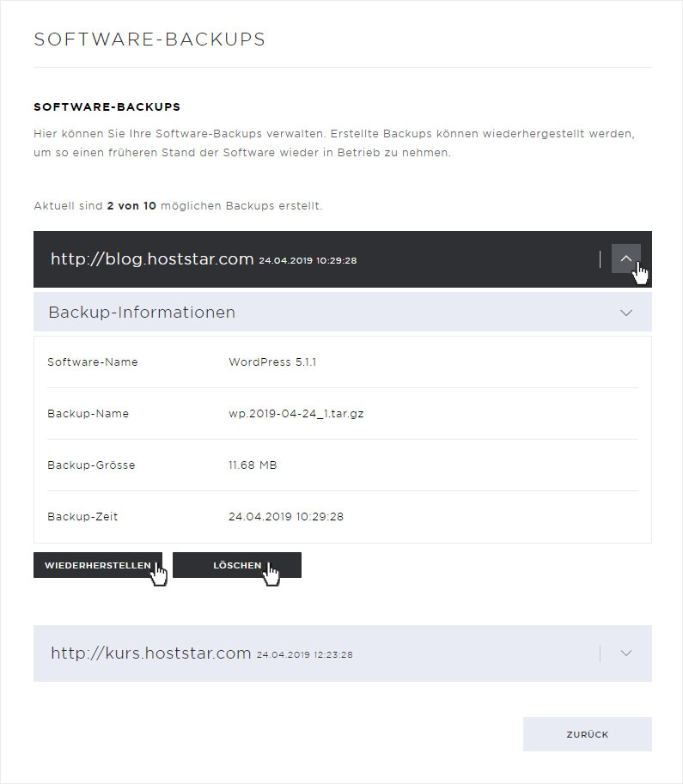Image resolution: width=683 pixels, height=784 pixels.
Task: Click the http://blog.hoststar.com title text
Action: click(152, 258)
